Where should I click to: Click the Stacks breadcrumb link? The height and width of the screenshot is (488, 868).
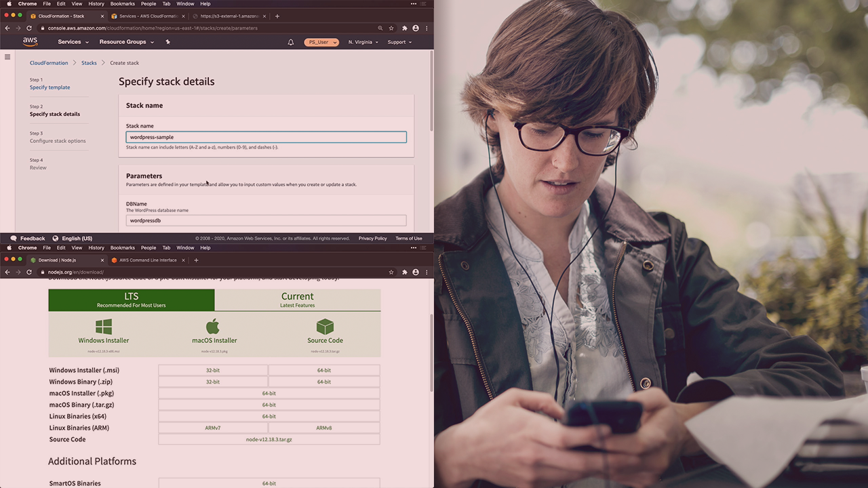point(89,63)
